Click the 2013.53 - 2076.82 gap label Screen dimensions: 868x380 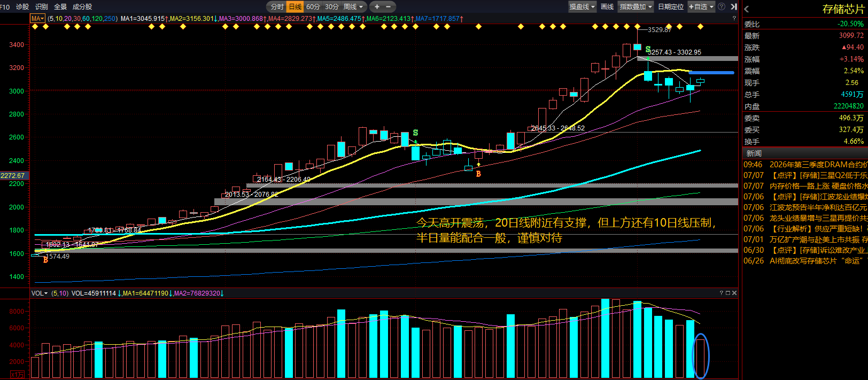click(x=252, y=195)
